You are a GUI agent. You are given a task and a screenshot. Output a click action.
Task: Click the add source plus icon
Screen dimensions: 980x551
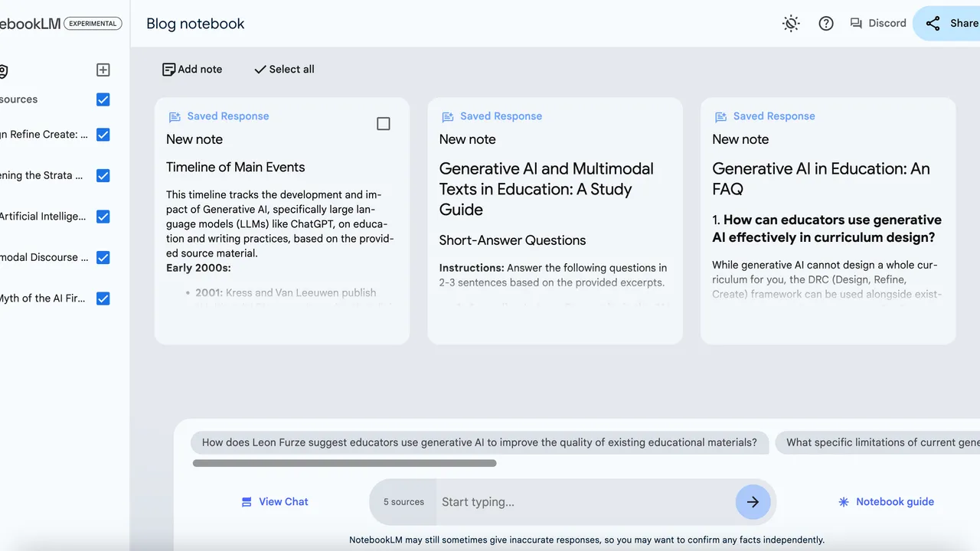tap(103, 70)
